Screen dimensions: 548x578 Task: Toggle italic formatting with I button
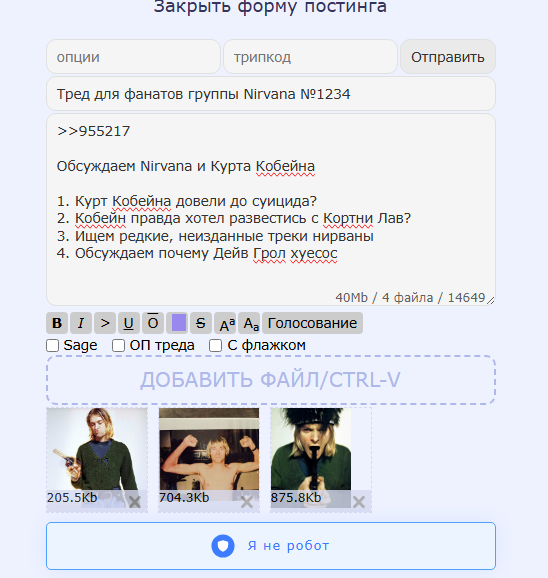click(81, 323)
